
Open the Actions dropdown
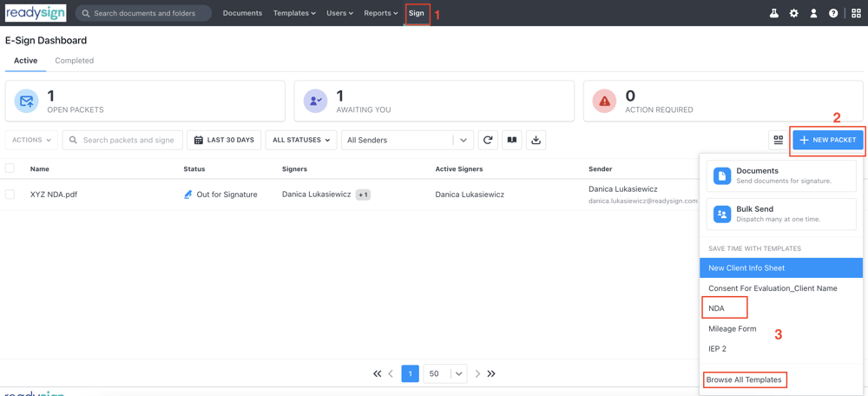click(31, 140)
